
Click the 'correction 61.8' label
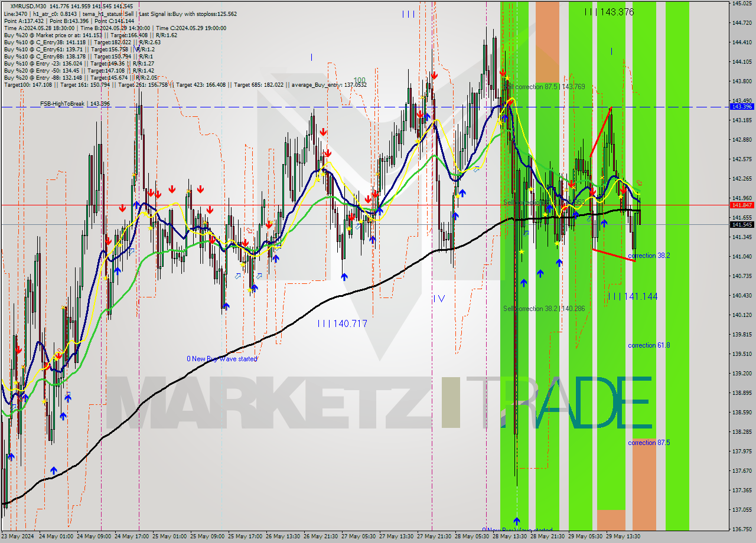pos(649,345)
